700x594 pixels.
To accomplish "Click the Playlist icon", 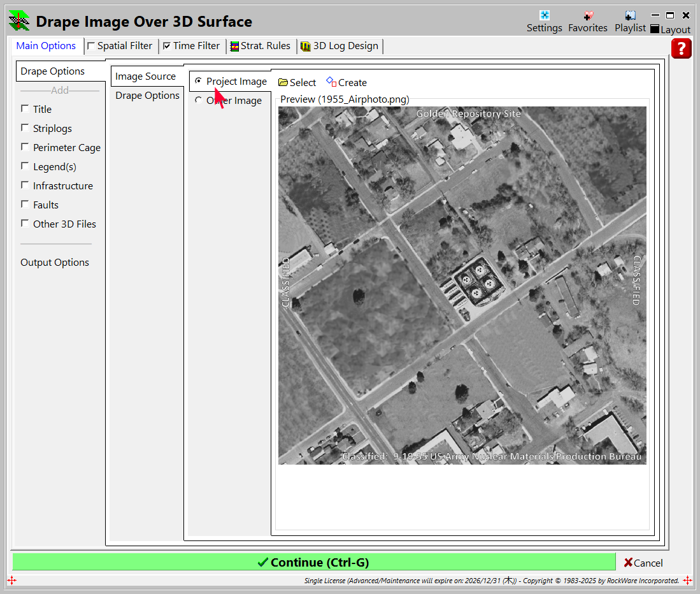I will (x=630, y=16).
